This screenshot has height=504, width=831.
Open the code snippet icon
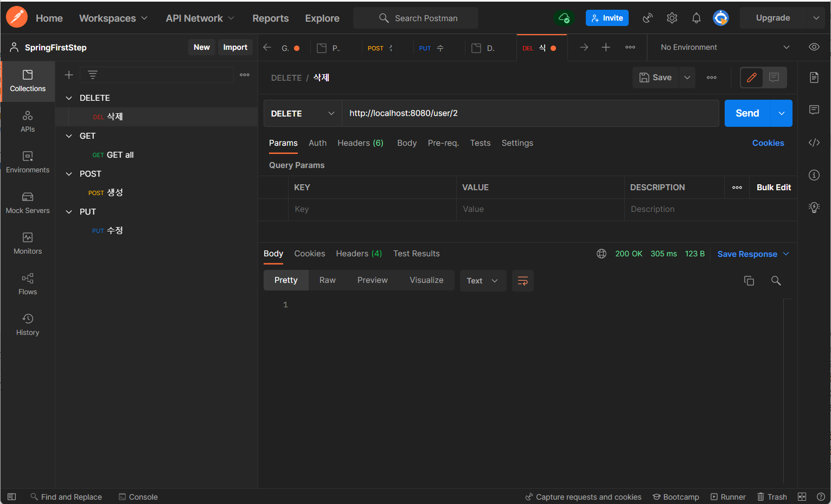coord(814,143)
